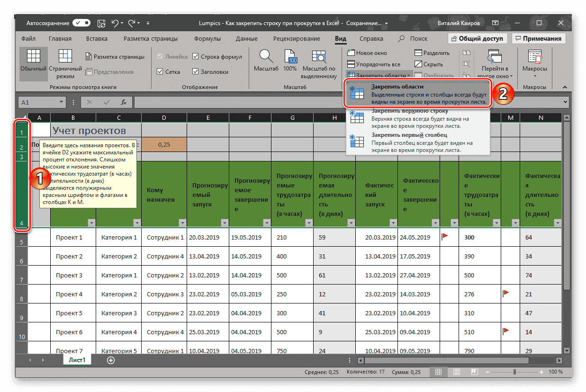Click the Примечания button

coord(539,38)
